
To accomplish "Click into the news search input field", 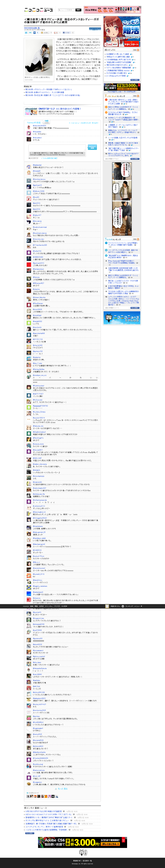I will [x=66, y=10].
